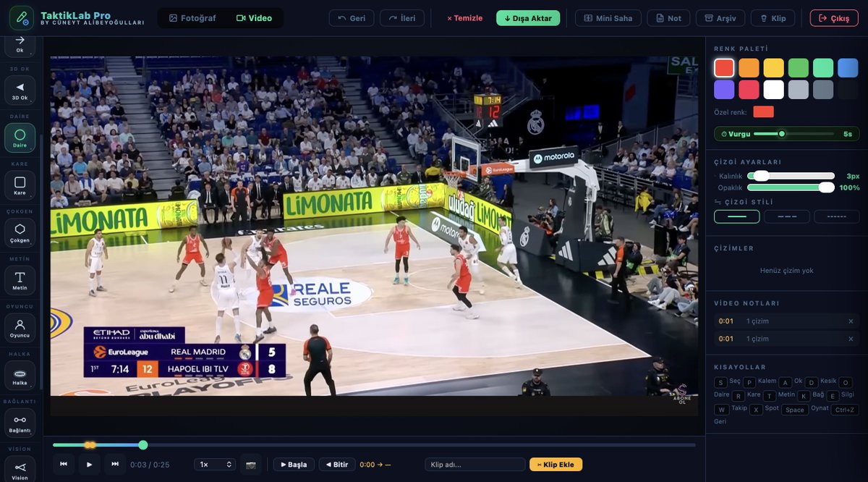Pick the blue color swatch

point(848,68)
